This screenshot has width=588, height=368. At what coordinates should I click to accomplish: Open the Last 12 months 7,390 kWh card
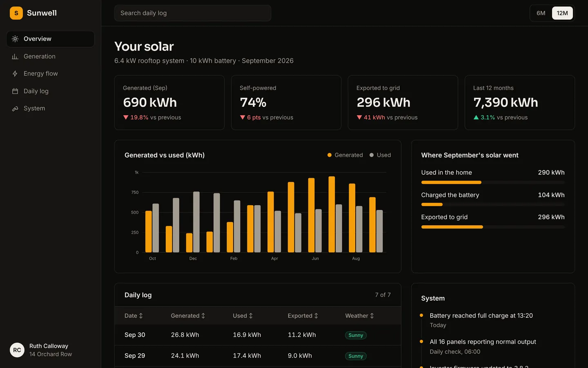(520, 103)
